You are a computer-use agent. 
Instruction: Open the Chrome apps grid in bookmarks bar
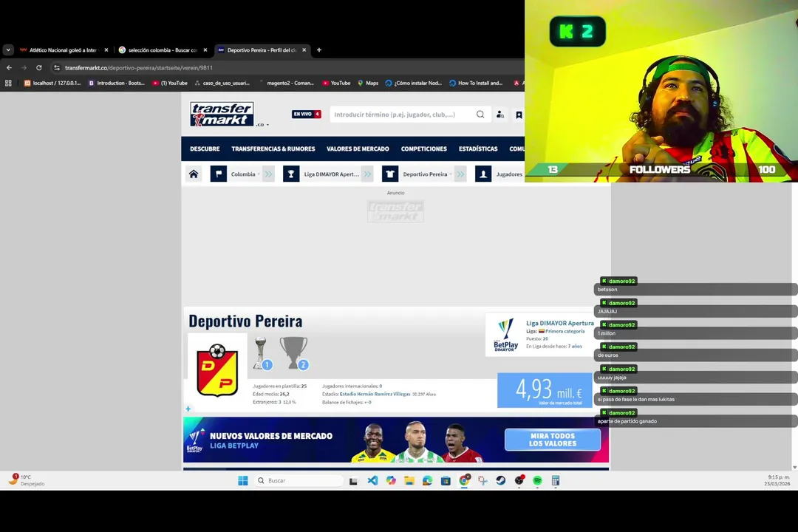click(8, 83)
